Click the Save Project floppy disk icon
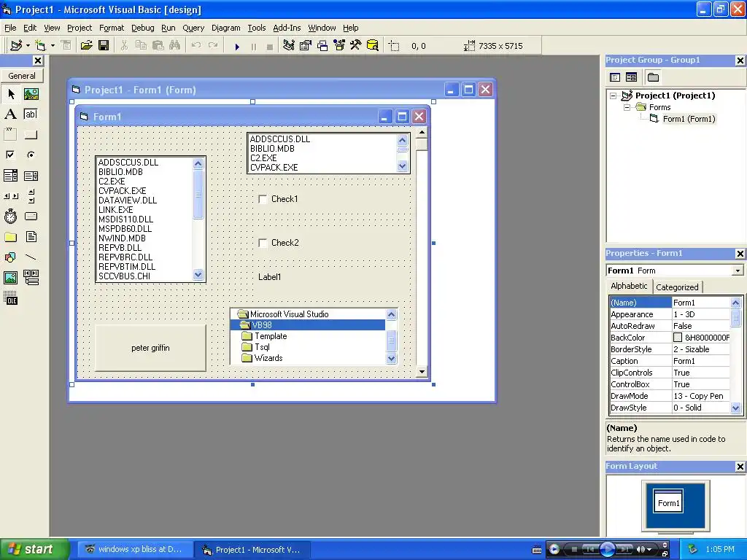 tap(104, 46)
